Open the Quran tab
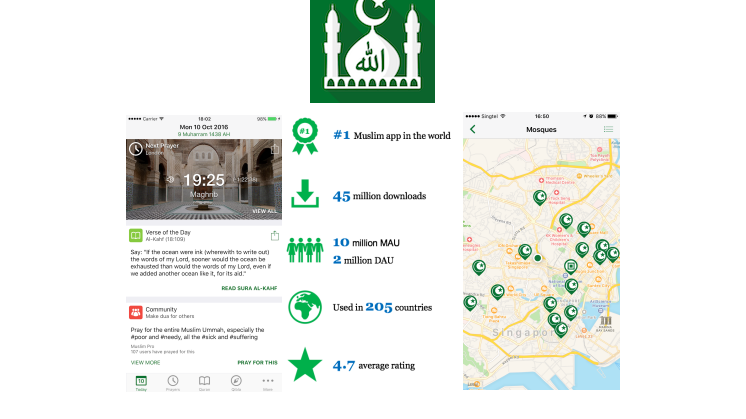Viewport: 746px width, 419px height. [x=204, y=383]
